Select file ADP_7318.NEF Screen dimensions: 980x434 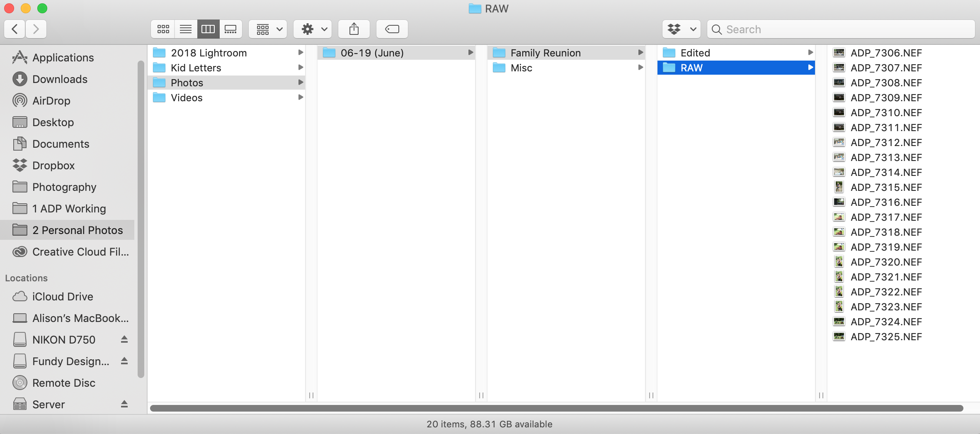coord(886,232)
